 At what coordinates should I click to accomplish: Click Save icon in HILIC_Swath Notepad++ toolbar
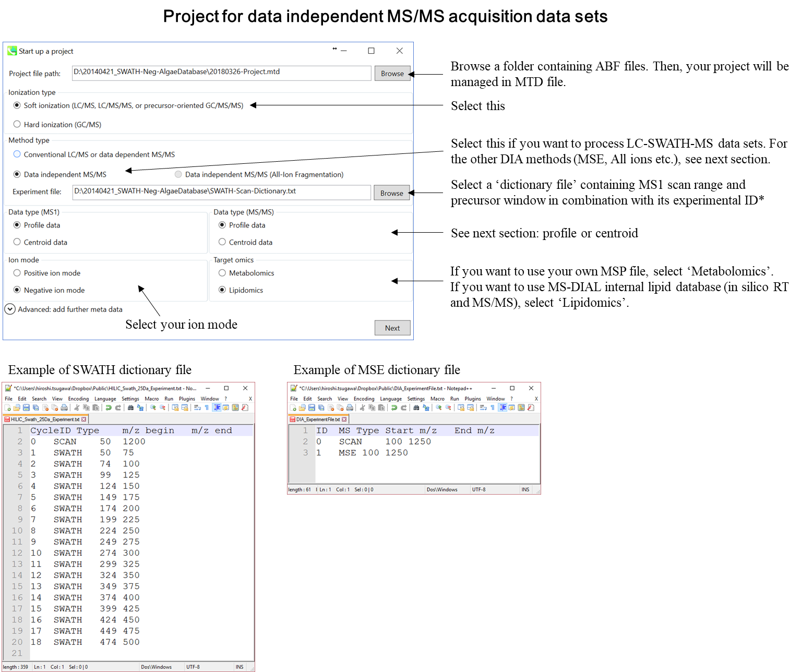(26, 407)
